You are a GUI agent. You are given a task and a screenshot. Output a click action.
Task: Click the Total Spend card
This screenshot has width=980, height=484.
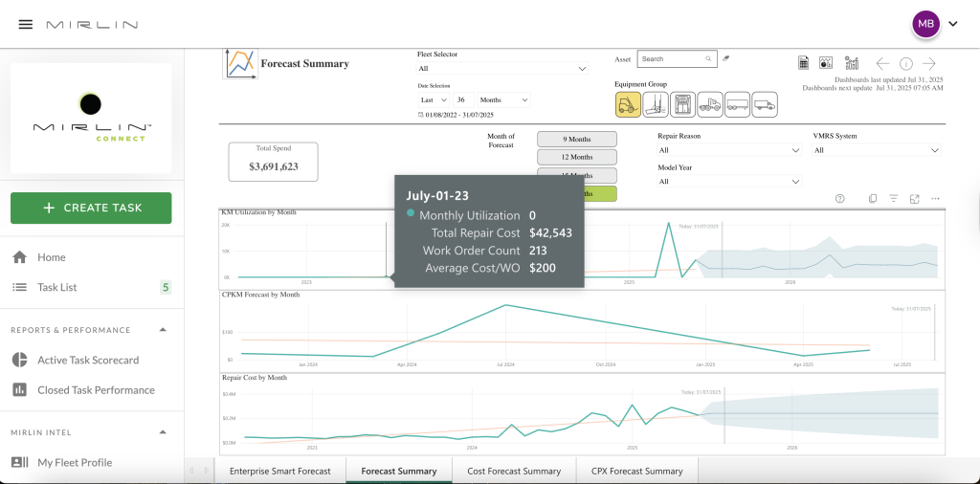[x=273, y=162]
